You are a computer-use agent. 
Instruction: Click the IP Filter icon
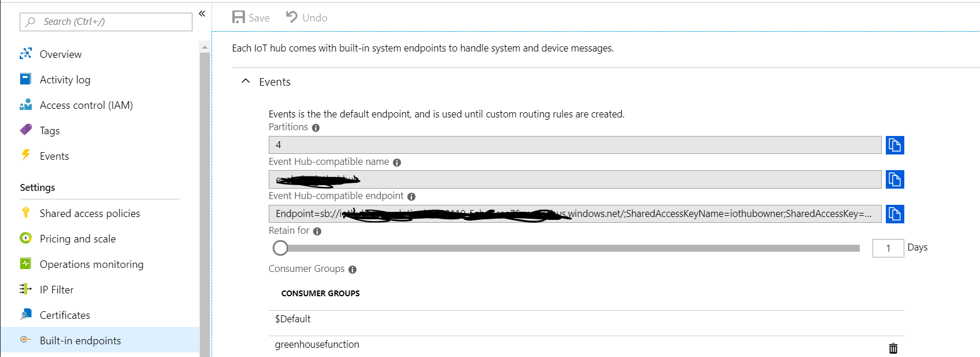[25, 289]
